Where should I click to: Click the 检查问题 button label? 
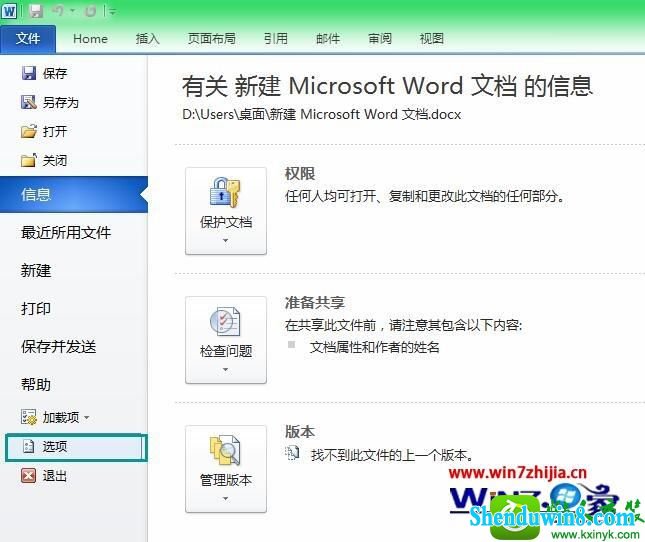point(226,351)
